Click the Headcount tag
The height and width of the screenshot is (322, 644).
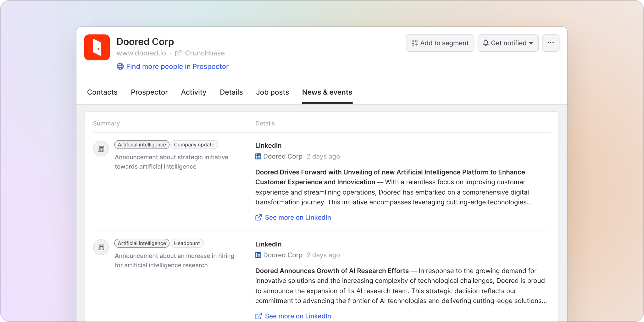pyautogui.click(x=187, y=243)
